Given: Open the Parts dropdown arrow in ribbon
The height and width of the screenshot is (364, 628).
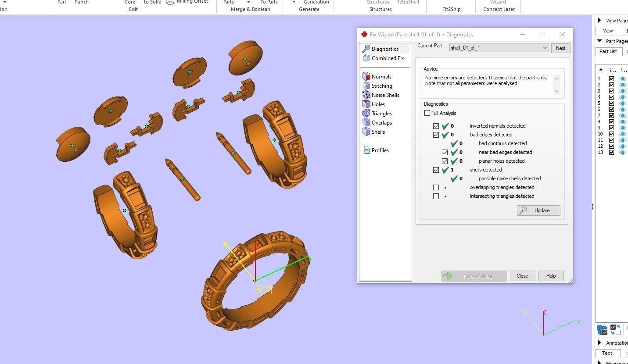Looking at the screenshot, I should 248,2.
